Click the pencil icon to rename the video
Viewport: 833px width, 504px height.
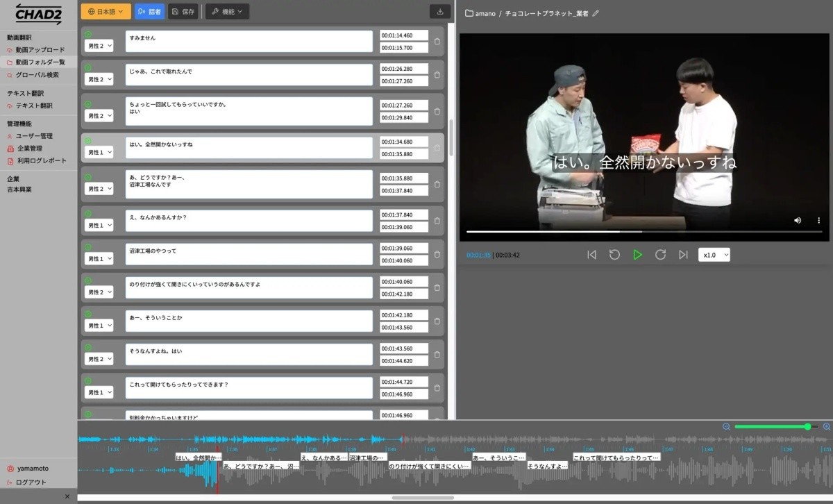tap(596, 13)
